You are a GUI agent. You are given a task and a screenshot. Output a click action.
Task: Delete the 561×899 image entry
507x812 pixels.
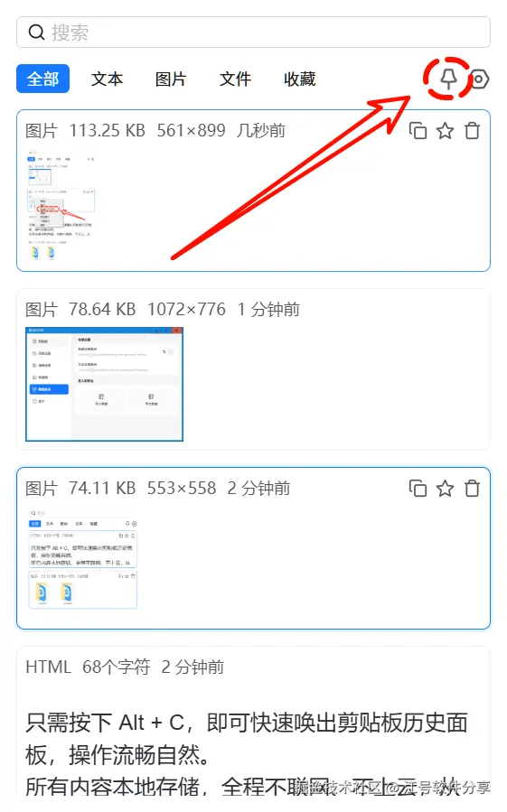(x=472, y=130)
